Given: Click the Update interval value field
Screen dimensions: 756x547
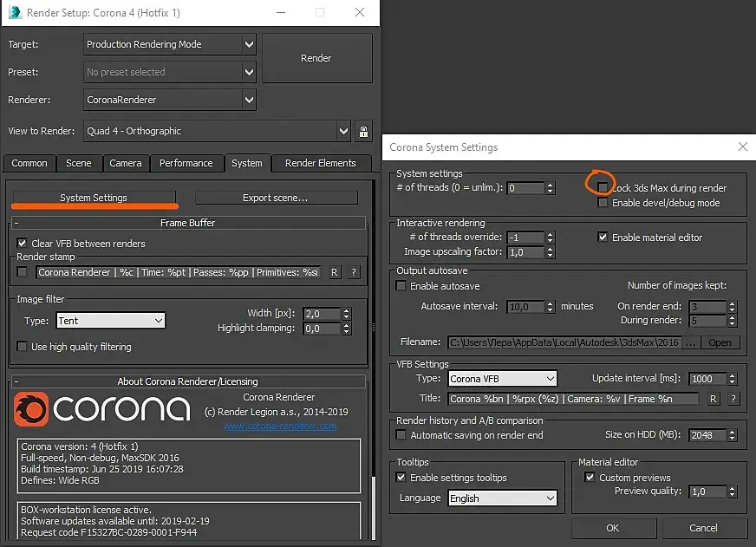Looking at the screenshot, I should tap(707, 379).
